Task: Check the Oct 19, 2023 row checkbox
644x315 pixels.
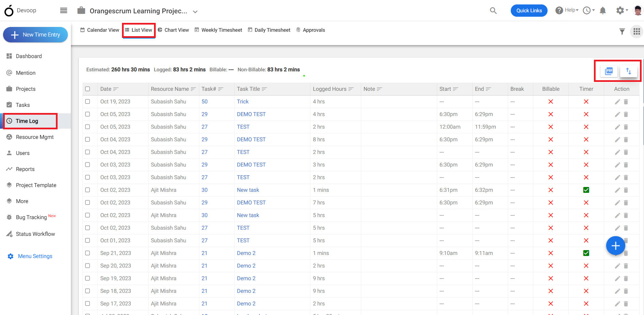Action: click(x=88, y=102)
